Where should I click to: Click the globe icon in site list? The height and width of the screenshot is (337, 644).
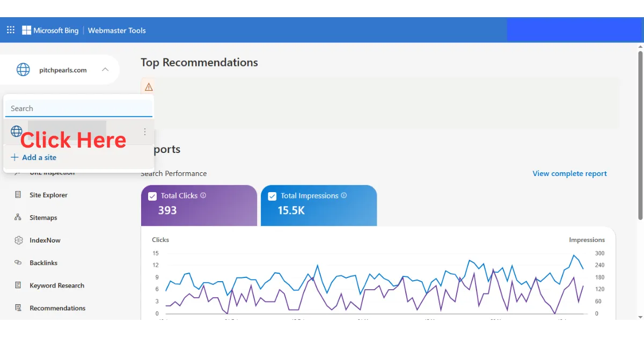click(x=17, y=131)
